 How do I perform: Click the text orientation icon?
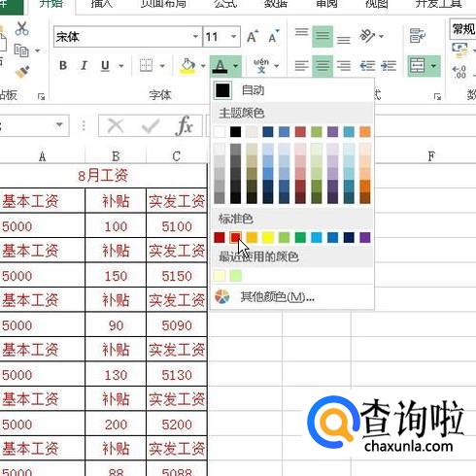(367, 36)
